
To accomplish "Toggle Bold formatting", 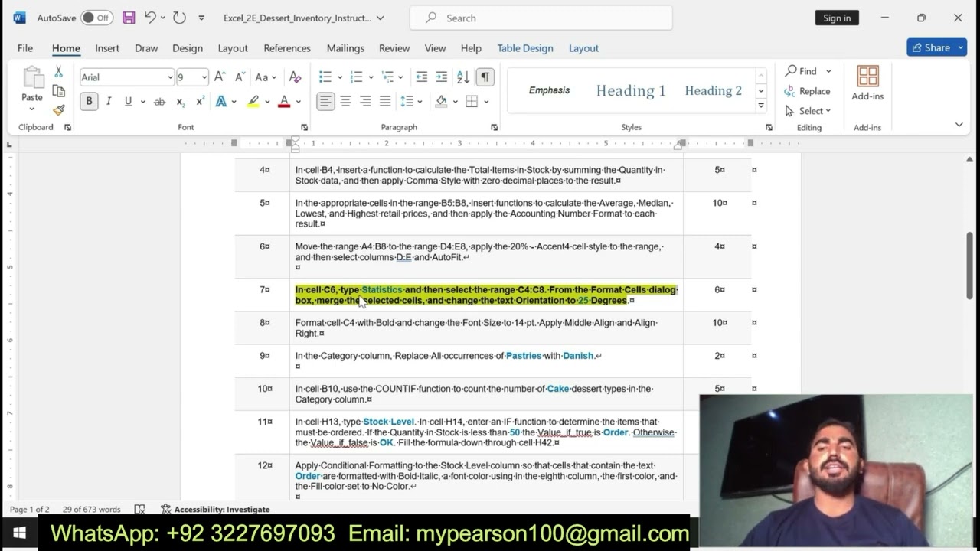I will pyautogui.click(x=89, y=102).
